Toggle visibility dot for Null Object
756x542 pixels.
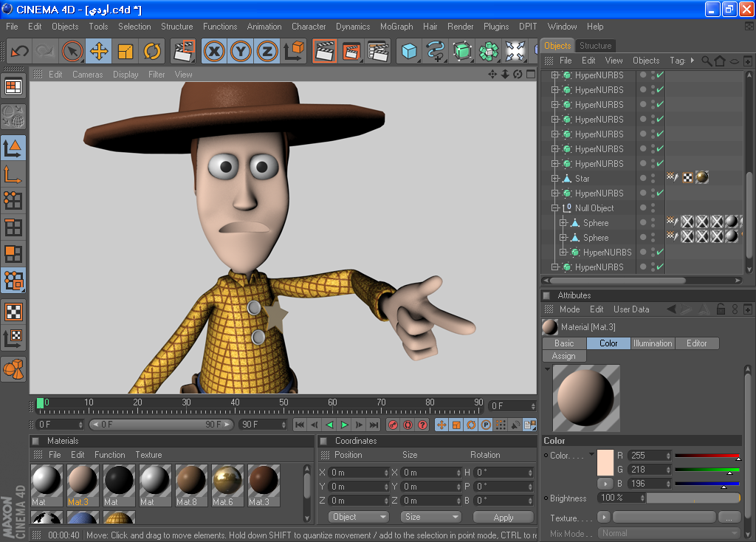pyautogui.click(x=643, y=207)
